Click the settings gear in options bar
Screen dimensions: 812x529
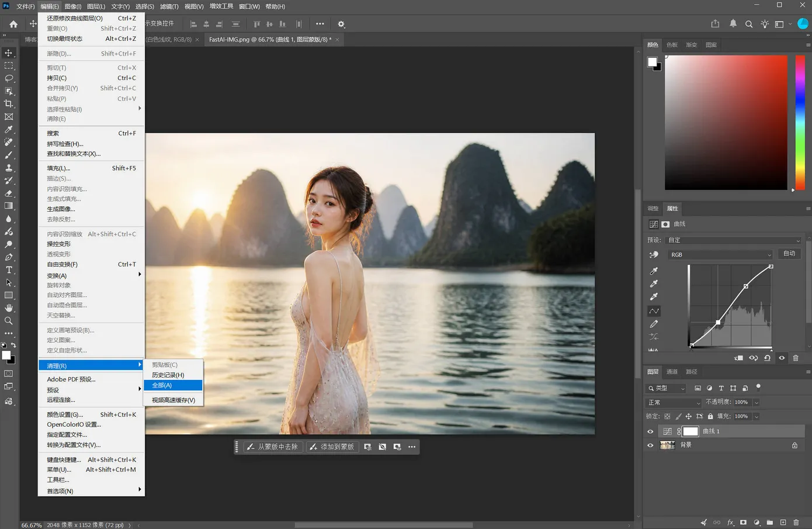click(x=341, y=24)
